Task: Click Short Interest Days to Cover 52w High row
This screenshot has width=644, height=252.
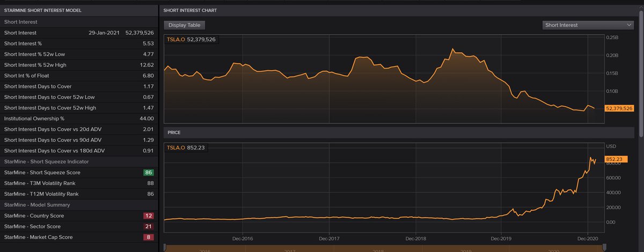Action: coord(79,108)
